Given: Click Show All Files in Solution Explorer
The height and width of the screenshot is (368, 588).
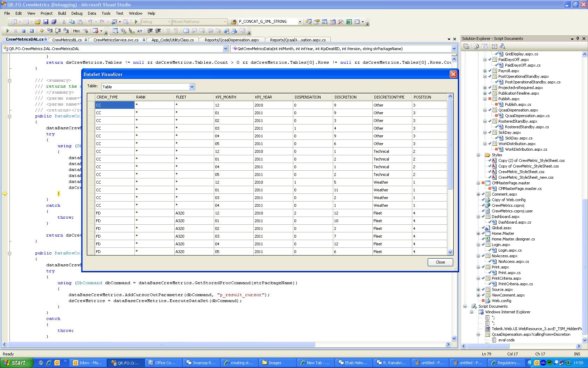Looking at the screenshot, I should (476, 46).
